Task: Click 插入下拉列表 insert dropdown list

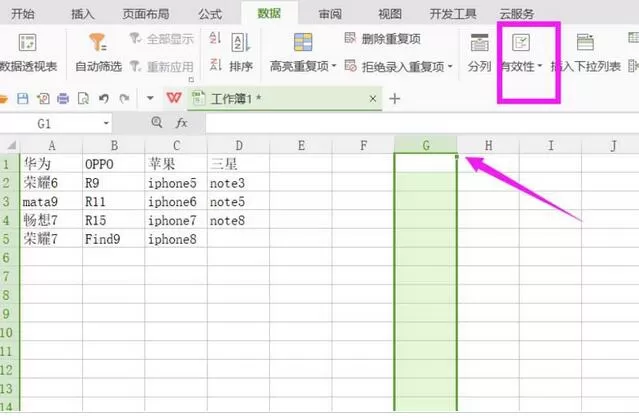Action: click(x=586, y=53)
